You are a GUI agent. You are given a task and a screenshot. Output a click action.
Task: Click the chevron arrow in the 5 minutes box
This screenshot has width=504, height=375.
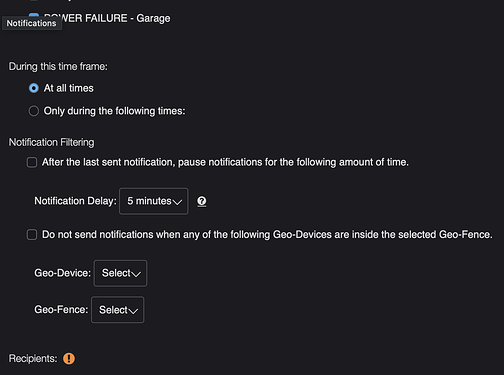click(x=177, y=202)
